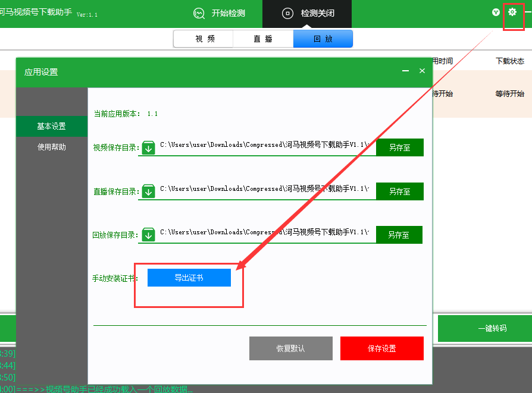Switch to the 视频 tab

pyautogui.click(x=203, y=38)
